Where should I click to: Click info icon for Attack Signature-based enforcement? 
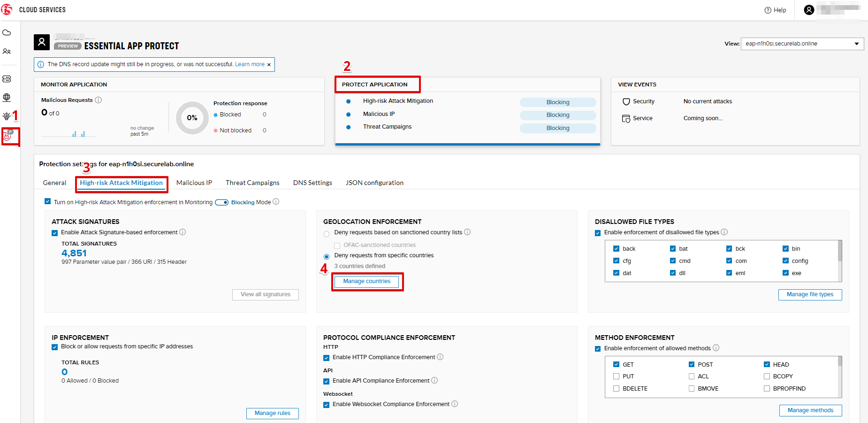click(183, 232)
